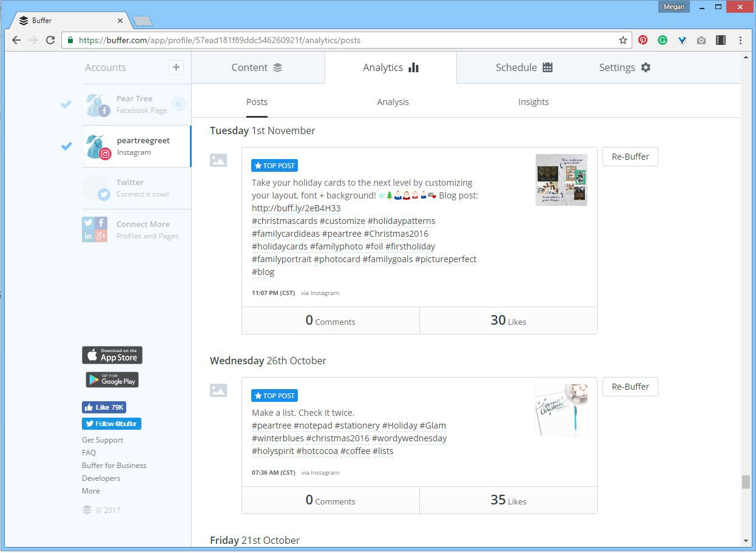756x553 pixels.
Task: Click Connect More Profiles and Pages
Action: click(137, 230)
